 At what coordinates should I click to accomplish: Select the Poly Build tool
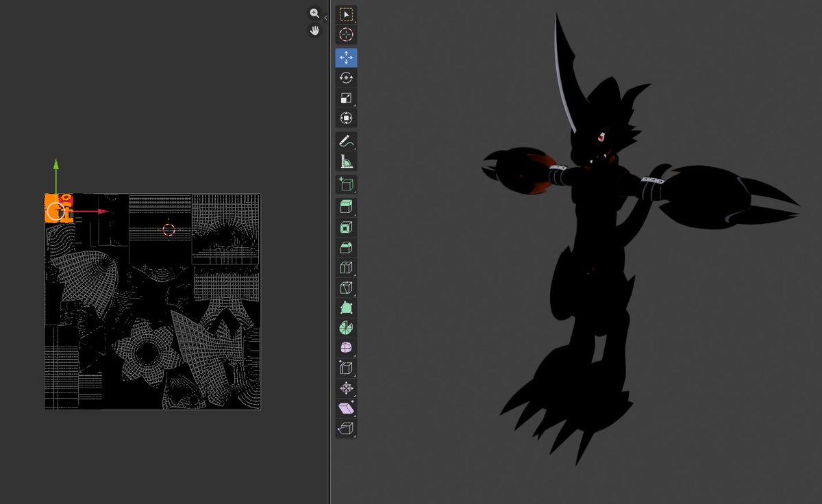tap(346, 307)
